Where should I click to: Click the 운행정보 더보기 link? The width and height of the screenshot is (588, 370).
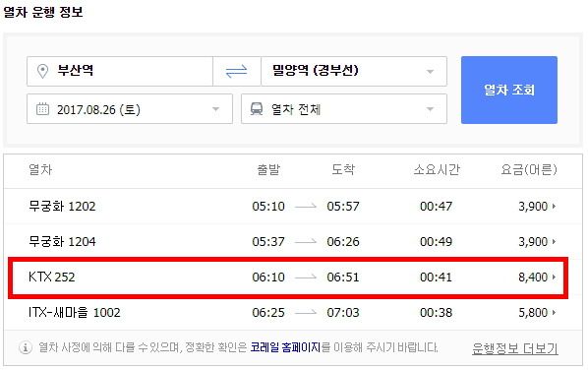(515, 348)
